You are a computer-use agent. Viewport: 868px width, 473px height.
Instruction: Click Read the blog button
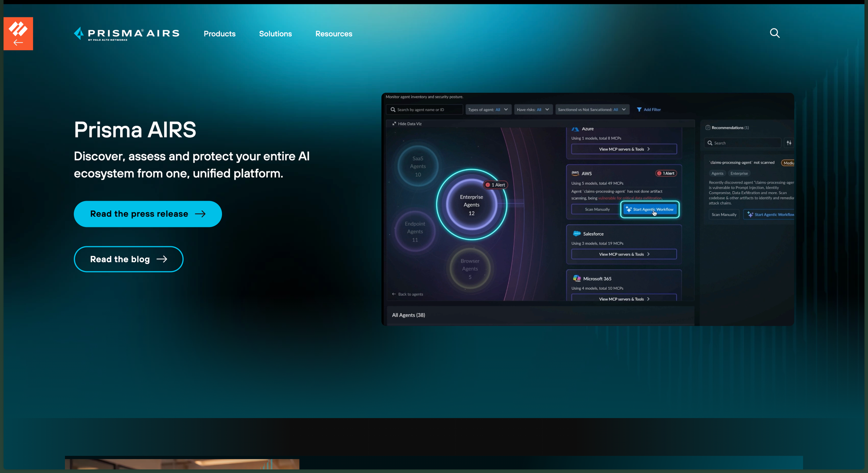pos(128,259)
